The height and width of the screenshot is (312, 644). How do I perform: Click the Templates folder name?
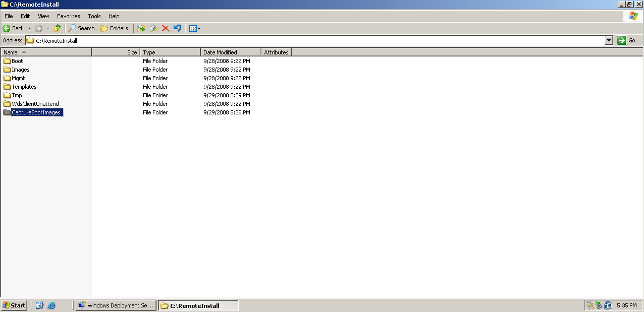[24, 87]
